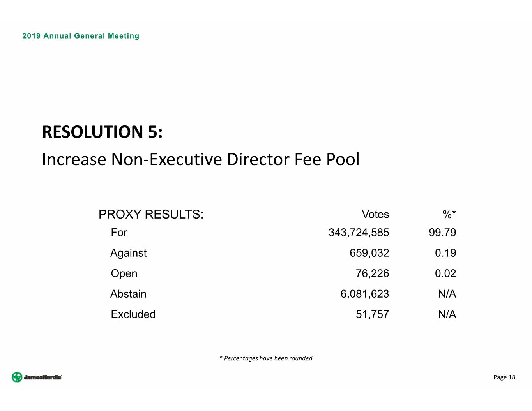532x411 pixels.
Task: Select the Abstain row label
Action: [128, 294]
